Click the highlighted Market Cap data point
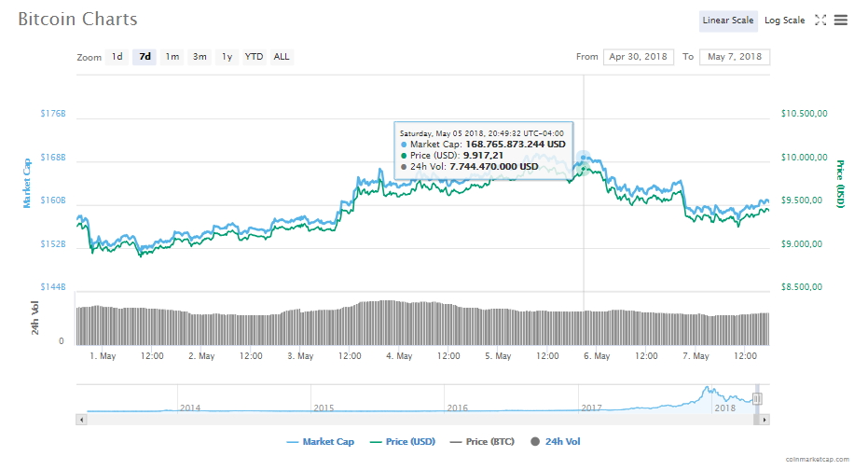Screen dimensions: 868x470 pos(584,158)
